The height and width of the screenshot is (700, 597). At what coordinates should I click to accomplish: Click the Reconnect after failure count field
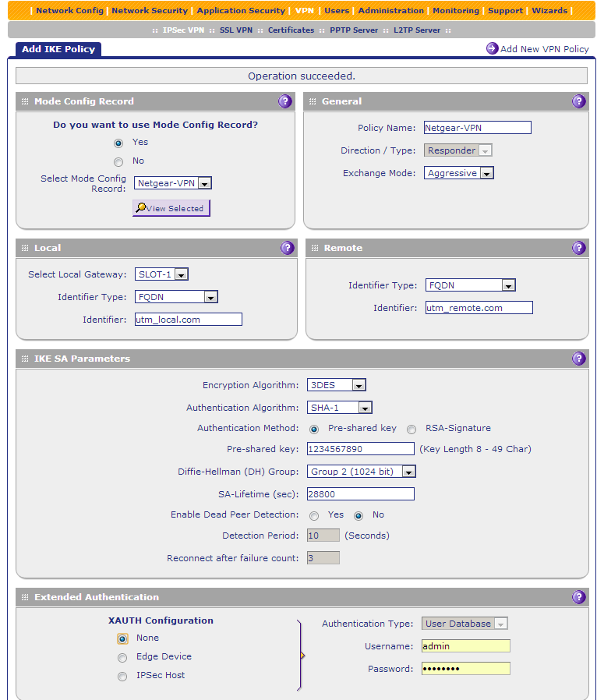[x=323, y=558]
